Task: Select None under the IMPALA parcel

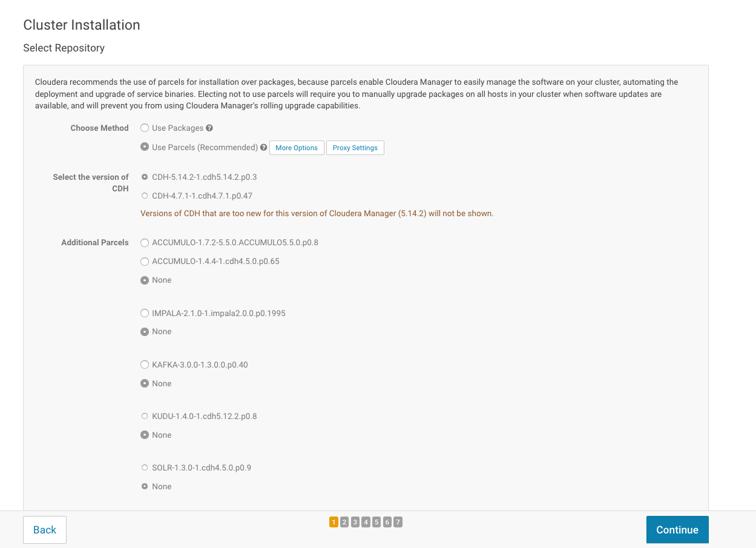Action: click(145, 332)
